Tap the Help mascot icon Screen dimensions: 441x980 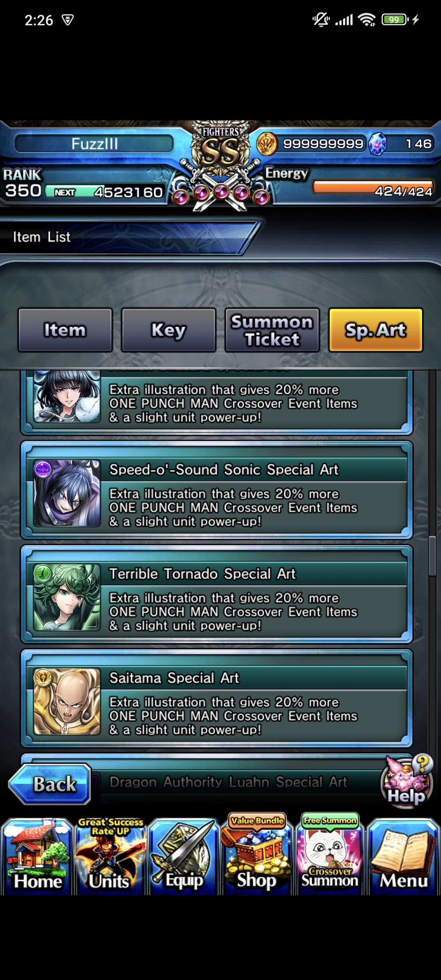point(407,781)
